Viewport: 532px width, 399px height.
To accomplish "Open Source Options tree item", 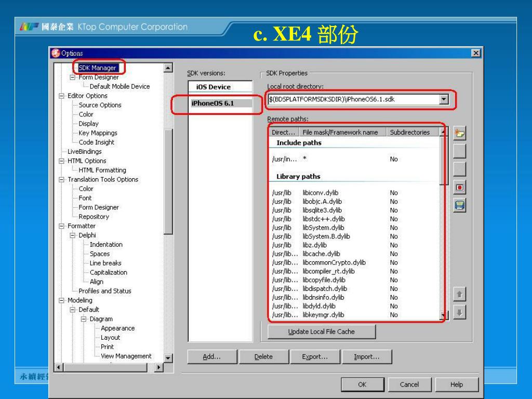I will click(100, 105).
